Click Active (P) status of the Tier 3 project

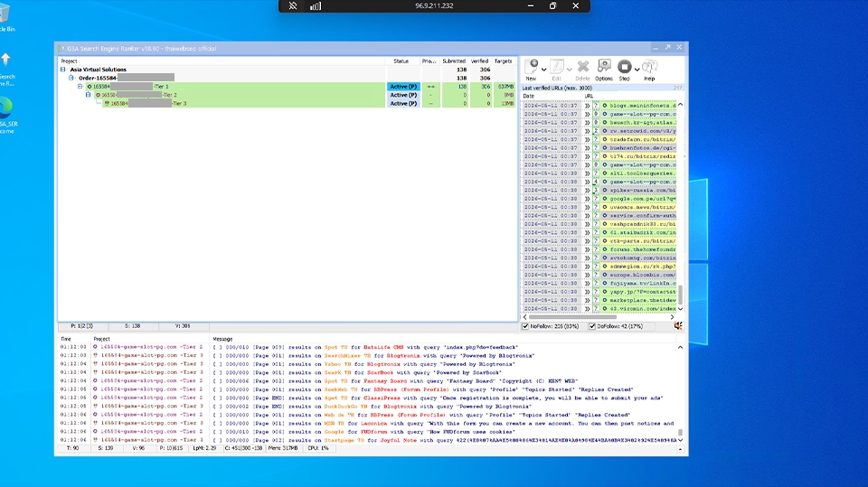pyautogui.click(x=403, y=104)
